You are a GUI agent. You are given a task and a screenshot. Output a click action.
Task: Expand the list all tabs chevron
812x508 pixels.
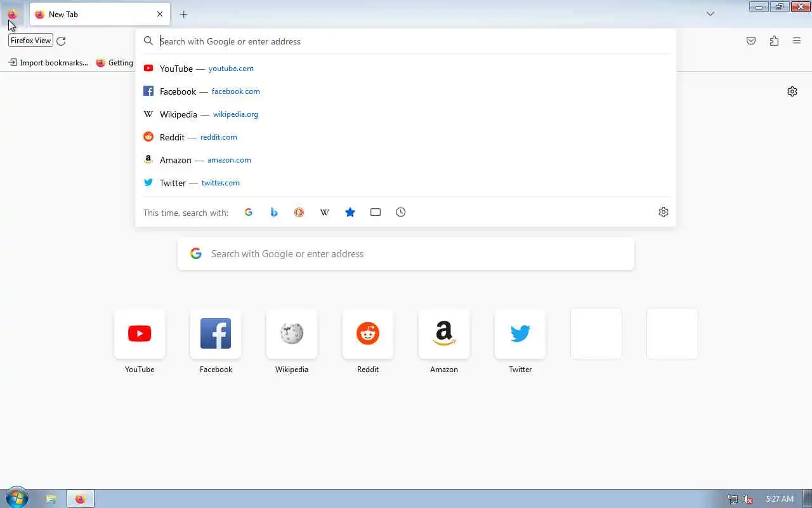[x=710, y=14]
